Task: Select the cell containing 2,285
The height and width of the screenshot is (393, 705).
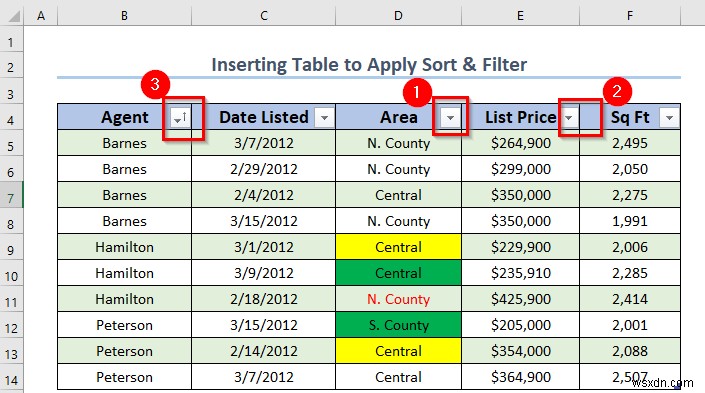Action: click(630, 273)
